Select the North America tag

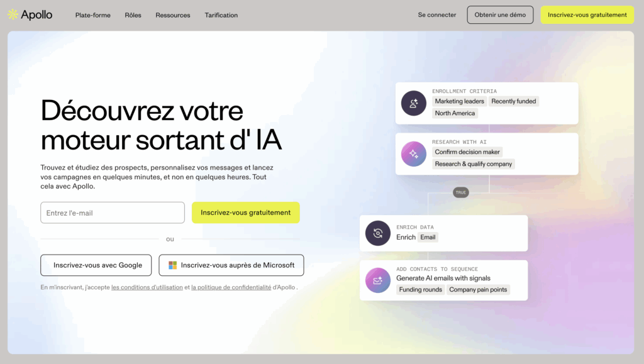click(455, 113)
